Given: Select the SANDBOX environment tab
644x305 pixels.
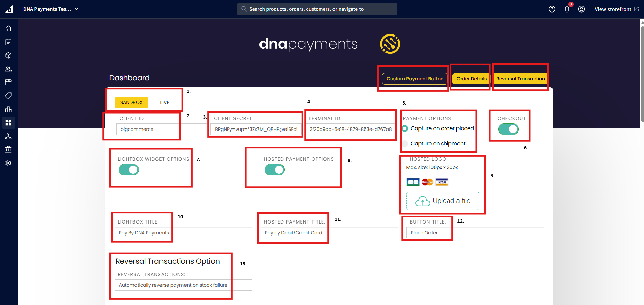Looking at the screenshot, I should coord(131,102).
